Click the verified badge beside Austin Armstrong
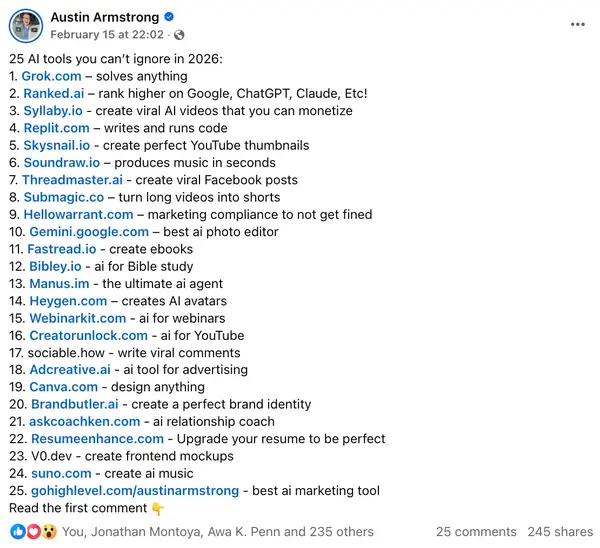Screen dimensions: 600x548 coord(169,17)
